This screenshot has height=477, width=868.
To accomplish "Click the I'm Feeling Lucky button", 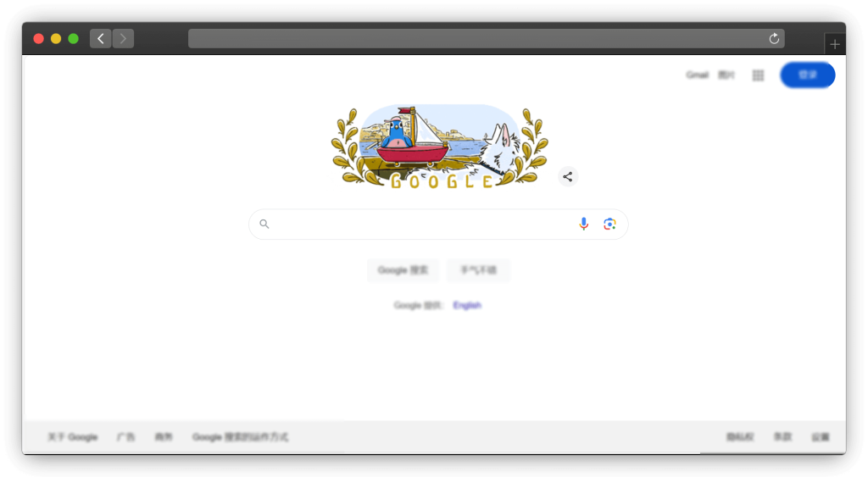I will point(478,270).
